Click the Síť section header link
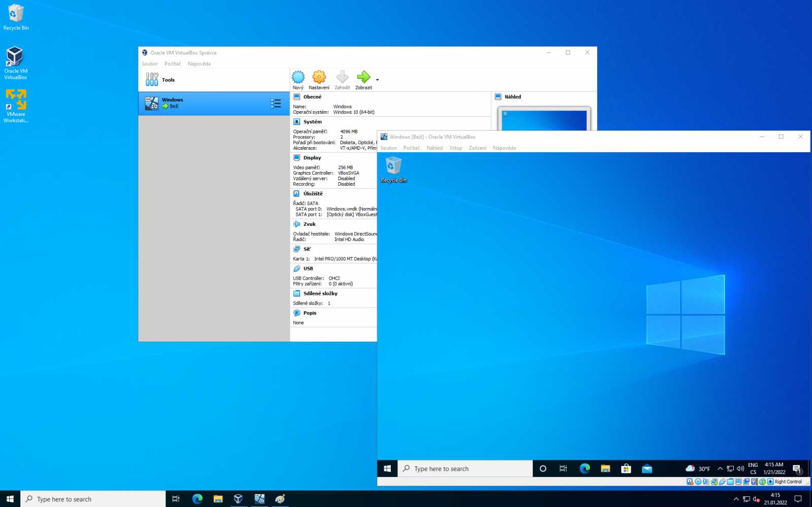This screenshot has height=507, width=812. tap(307, 249)
